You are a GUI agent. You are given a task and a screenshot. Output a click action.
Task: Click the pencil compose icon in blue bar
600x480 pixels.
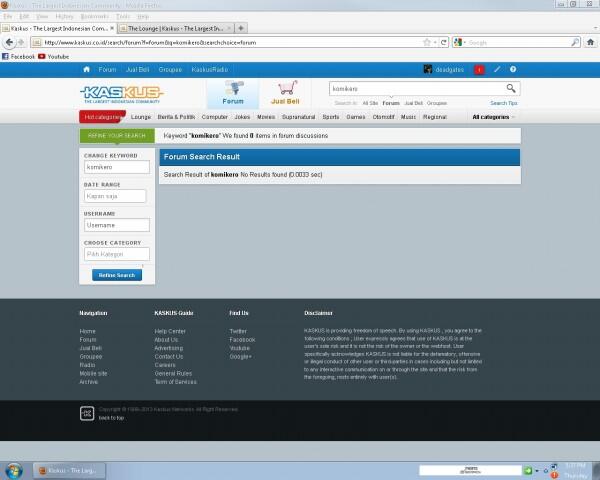click(497, 69)
